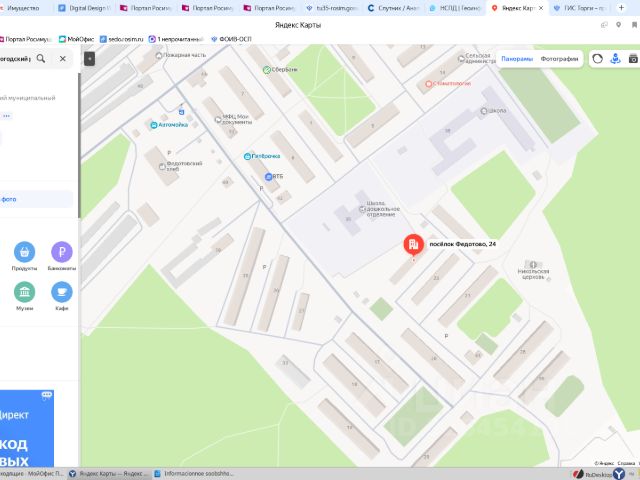The width and height of the screenshot is (640, 480).
Task: Switch to the tu35-rosim.gov tab
Action: click(333, 8)
